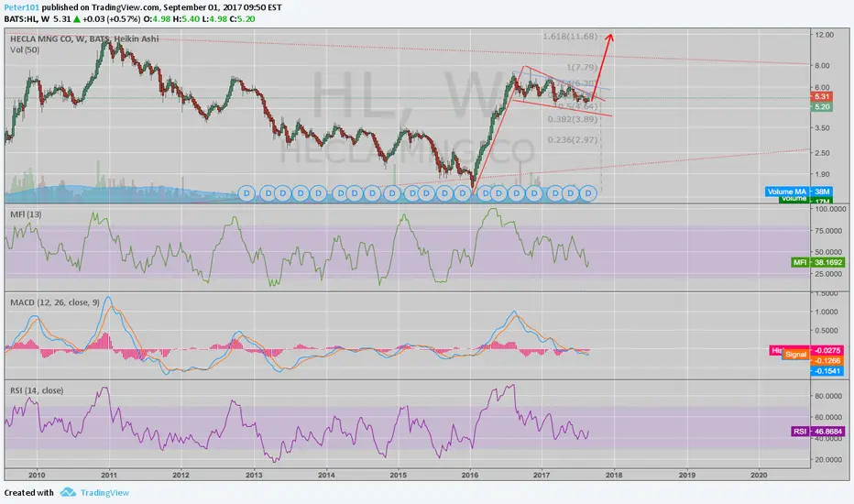Click the Vol (50) indicator label
The image size is (854, 504).
click(25, 49)
